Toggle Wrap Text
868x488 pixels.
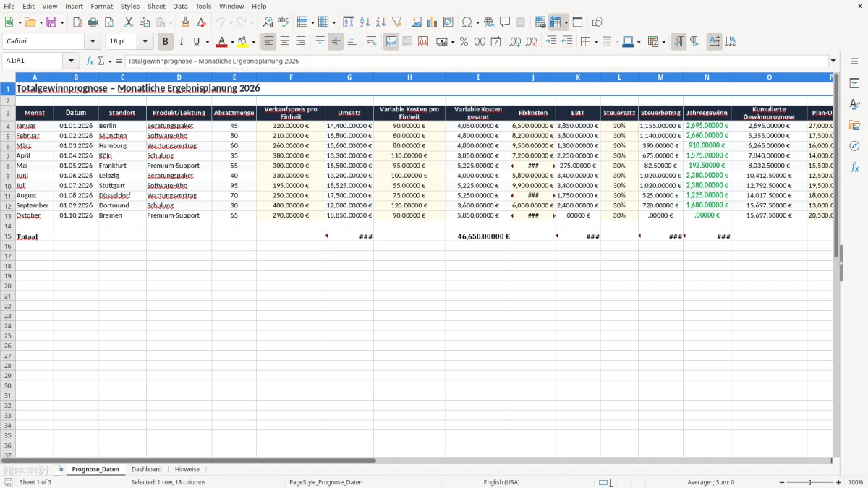pyautogui.click(x=372, y=42)
